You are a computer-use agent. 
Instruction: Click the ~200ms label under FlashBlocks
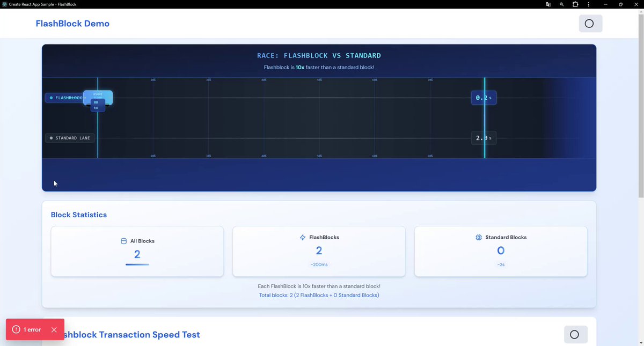[319, 264]
